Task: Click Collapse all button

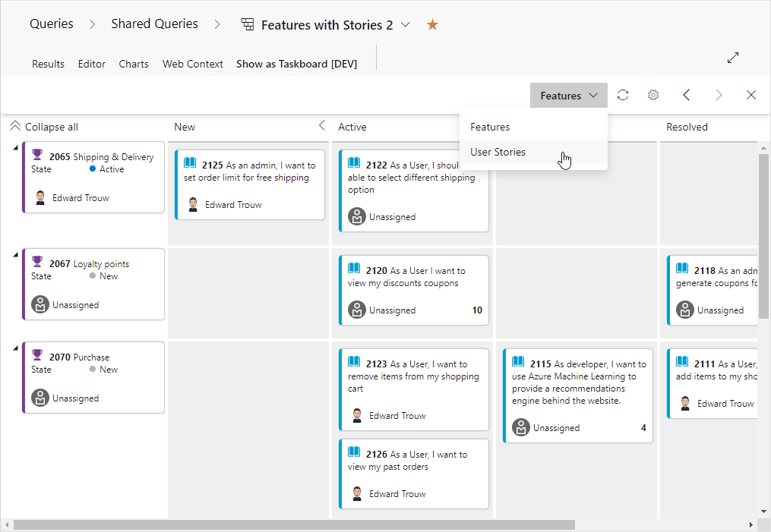Action: point(44,127)
